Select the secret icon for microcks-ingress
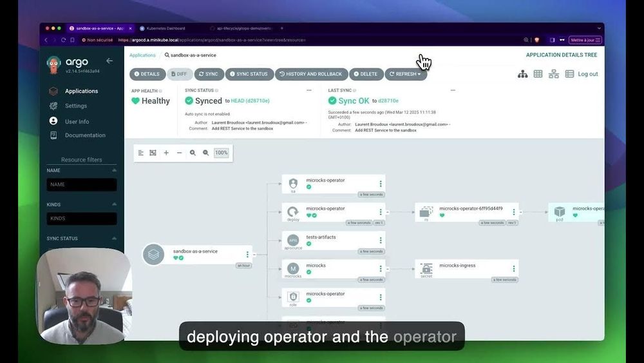The height and width of the screenshot is (363, 644). pyautogui.click(x=426, y=268)
